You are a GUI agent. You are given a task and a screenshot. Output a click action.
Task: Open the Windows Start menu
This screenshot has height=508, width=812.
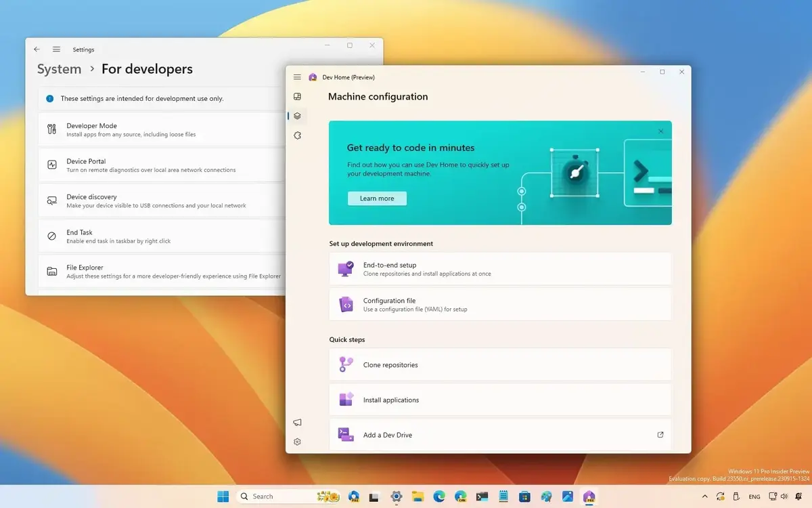[223, 496]
